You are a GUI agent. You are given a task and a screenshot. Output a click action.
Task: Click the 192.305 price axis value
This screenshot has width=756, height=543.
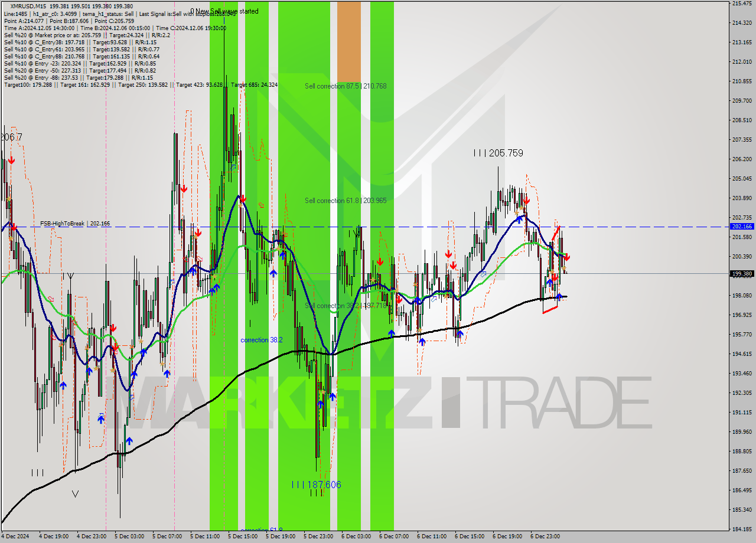click(742, 393)
